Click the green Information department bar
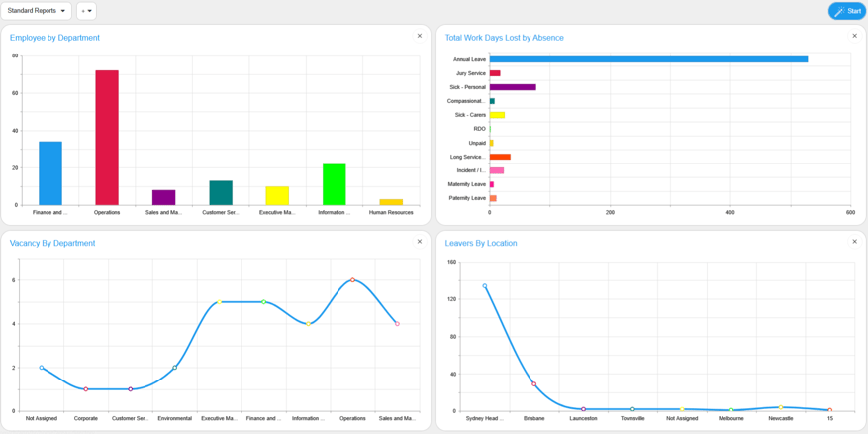Viewport: 868px width, 434px height. [335, 184]
